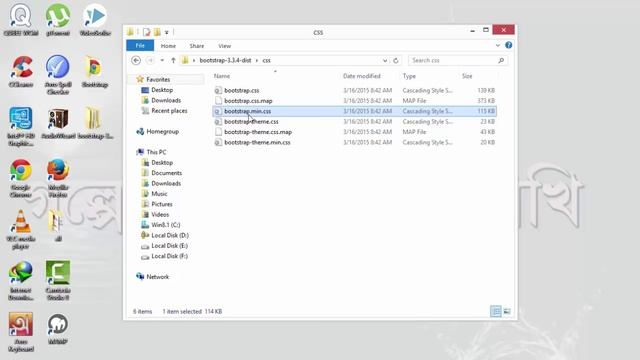
Task: Customize Quick Access Toolbar dropdown
Action: click(x=167, y=32)
